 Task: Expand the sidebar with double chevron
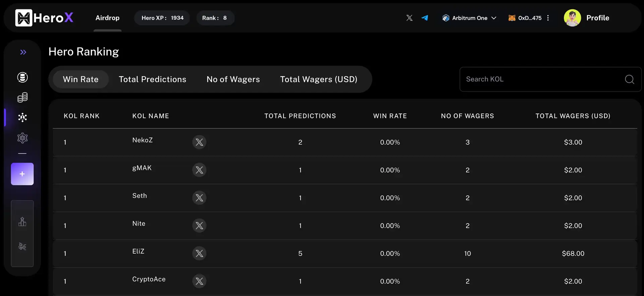23,52
